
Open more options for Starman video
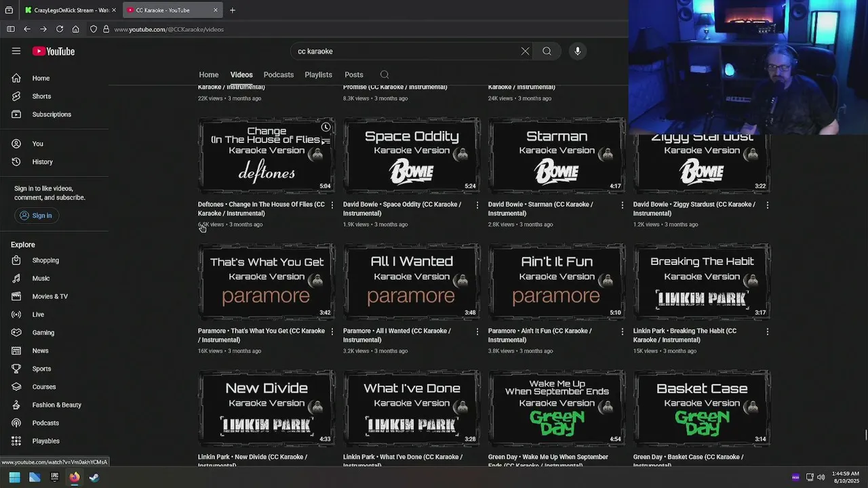(x=623, y=205)
